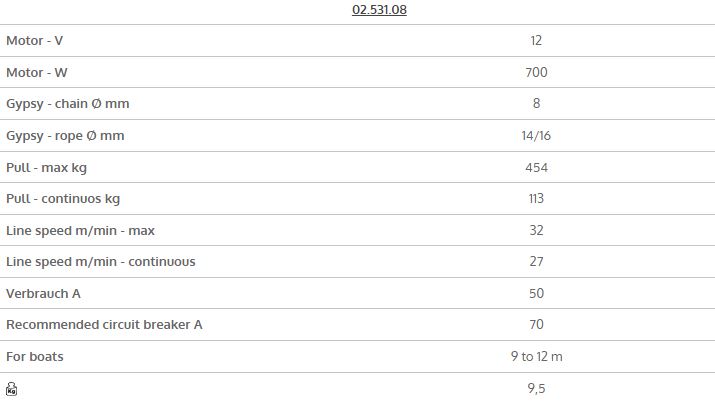This screenshot has height=403, width=715.
Task: Click the Pull - continuos kg label
Action: tap(63, 199)
